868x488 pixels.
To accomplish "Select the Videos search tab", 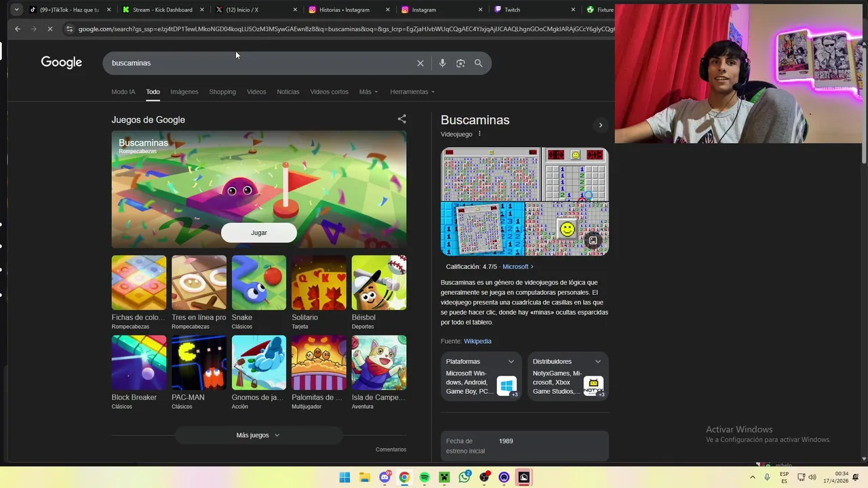I will pyautogui.click(x=256, y=91).
